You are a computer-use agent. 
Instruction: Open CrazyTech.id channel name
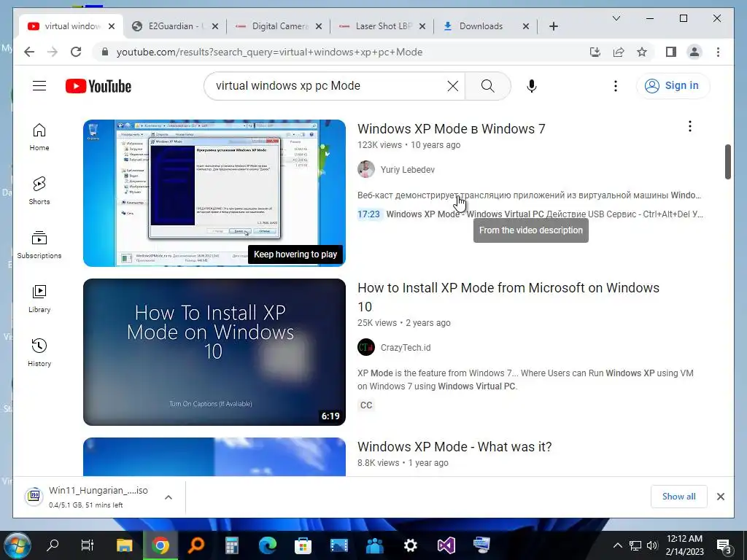pyautogui.click(x=406, y=348)
